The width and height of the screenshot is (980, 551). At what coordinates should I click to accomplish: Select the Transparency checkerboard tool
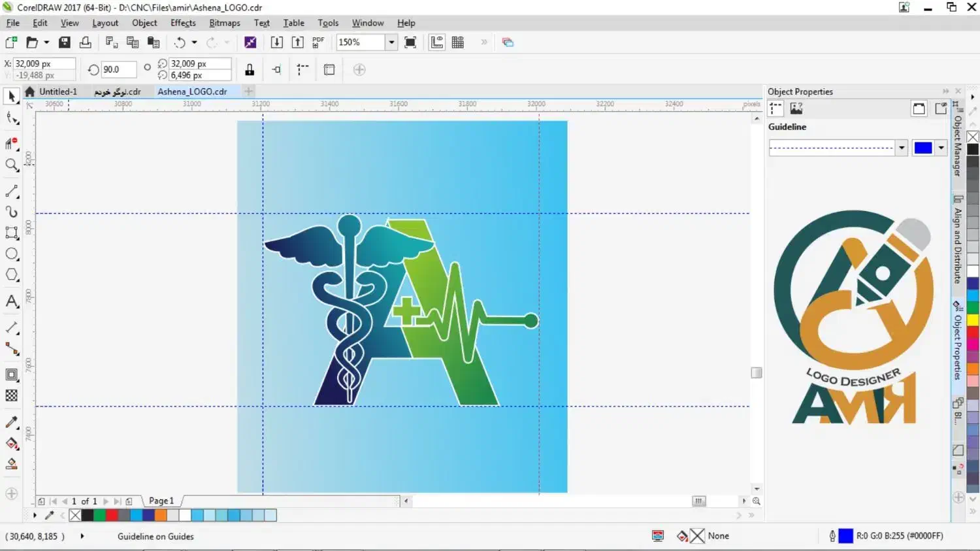[x=12, y=395]
